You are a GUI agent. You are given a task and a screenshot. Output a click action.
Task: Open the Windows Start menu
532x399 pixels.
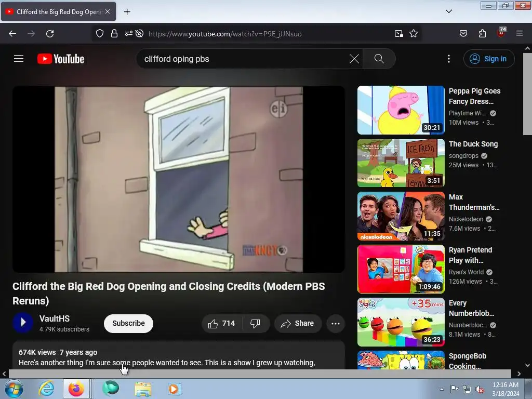pos(13,389)
